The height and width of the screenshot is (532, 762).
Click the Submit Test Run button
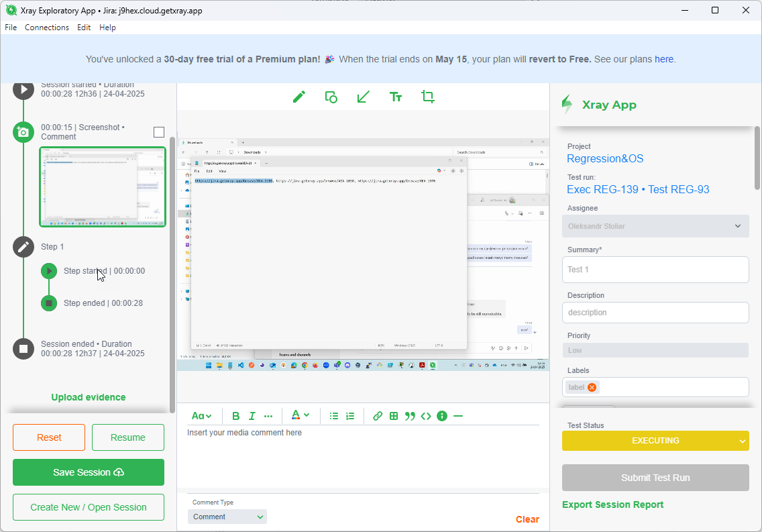655,478
